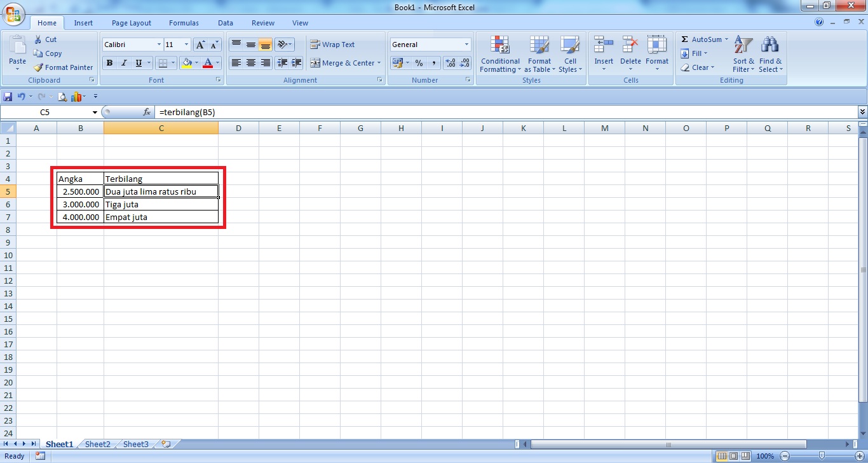
Task: Set Top Align vertical alignment
Action: [x=236, y=45]
